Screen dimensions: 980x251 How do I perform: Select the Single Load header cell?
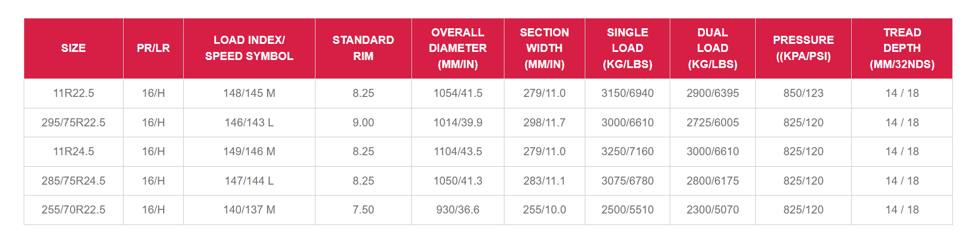pos(628,48)
